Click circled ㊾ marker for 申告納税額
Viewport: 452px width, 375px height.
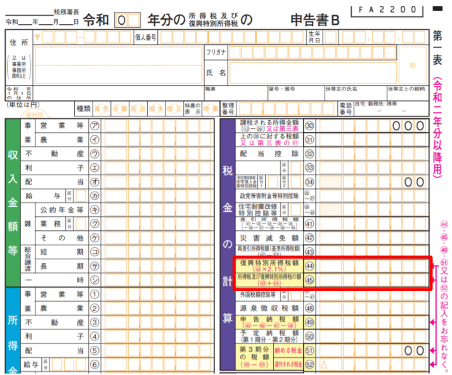[310, 322]
